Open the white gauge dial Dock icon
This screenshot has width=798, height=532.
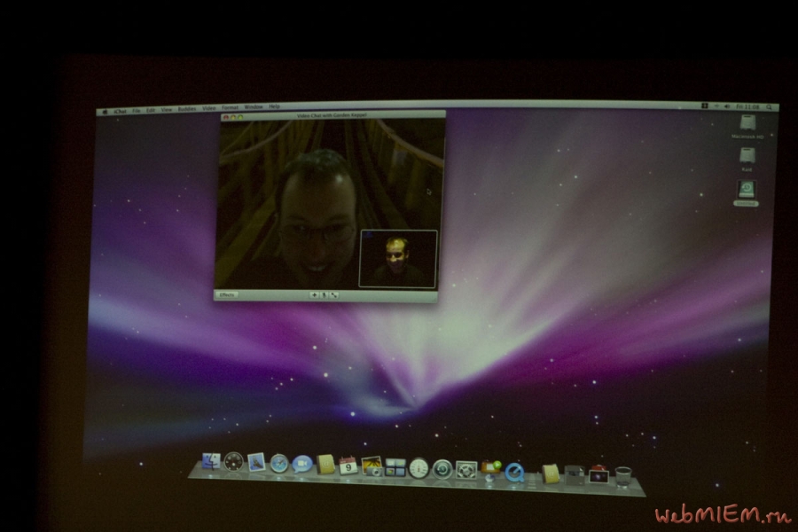419,468
